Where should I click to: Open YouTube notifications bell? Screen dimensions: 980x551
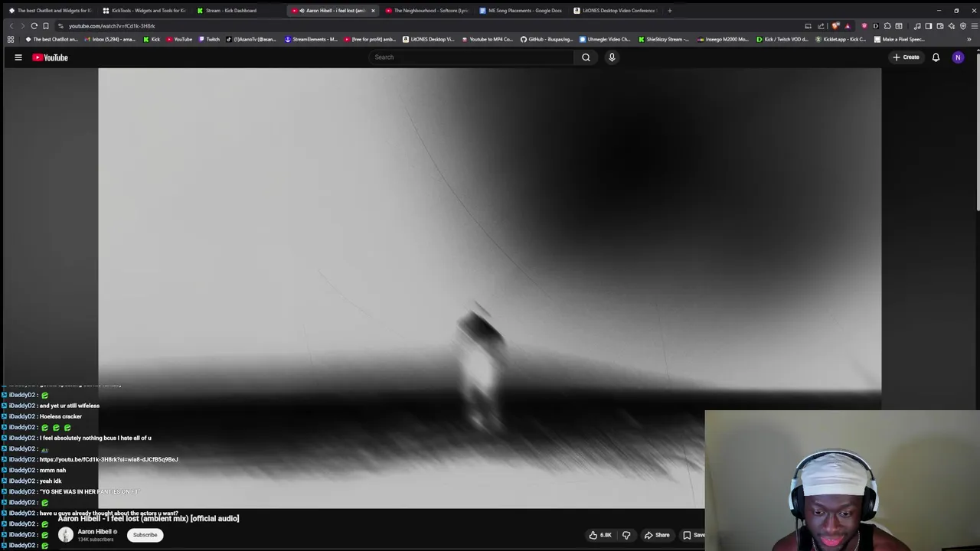(x=936, y=57)
